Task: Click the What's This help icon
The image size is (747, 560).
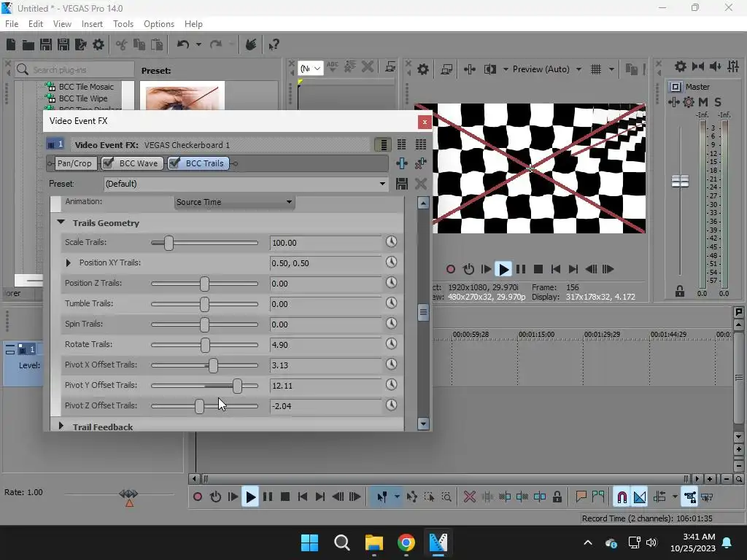Action: coord(274,44)
